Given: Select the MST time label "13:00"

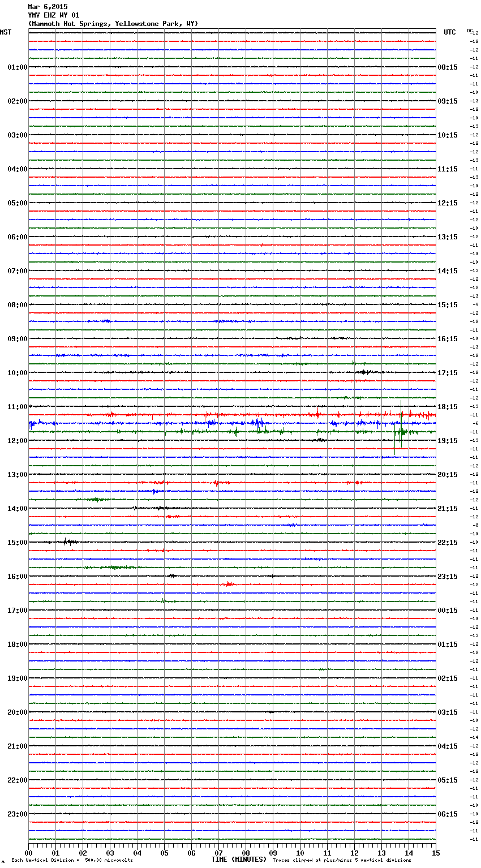Looking at the screenshot, I should point(18,475).
